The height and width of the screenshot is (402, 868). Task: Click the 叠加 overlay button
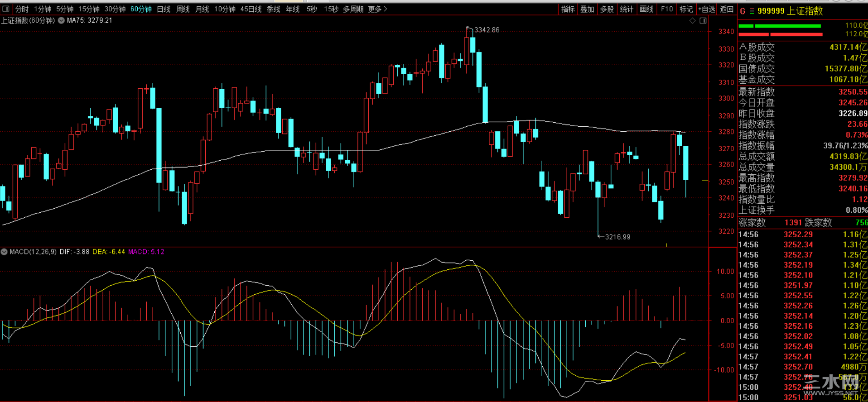(x=588, y=9)
